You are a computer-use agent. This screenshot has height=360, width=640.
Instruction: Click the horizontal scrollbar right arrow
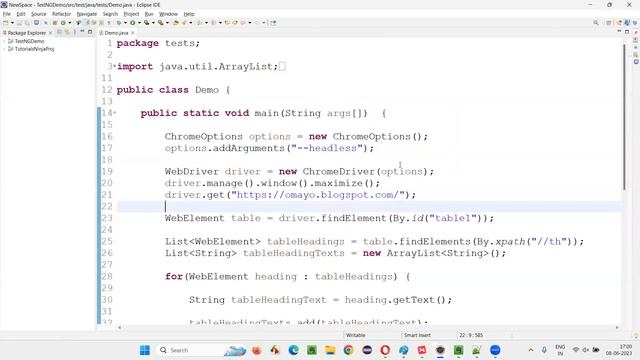[x=617, y=327]
